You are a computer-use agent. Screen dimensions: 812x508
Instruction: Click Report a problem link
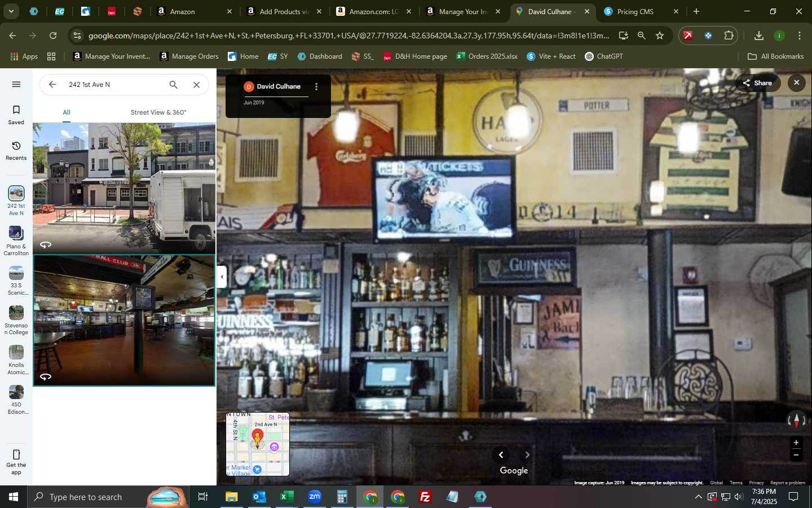click(x=788, y=483)
